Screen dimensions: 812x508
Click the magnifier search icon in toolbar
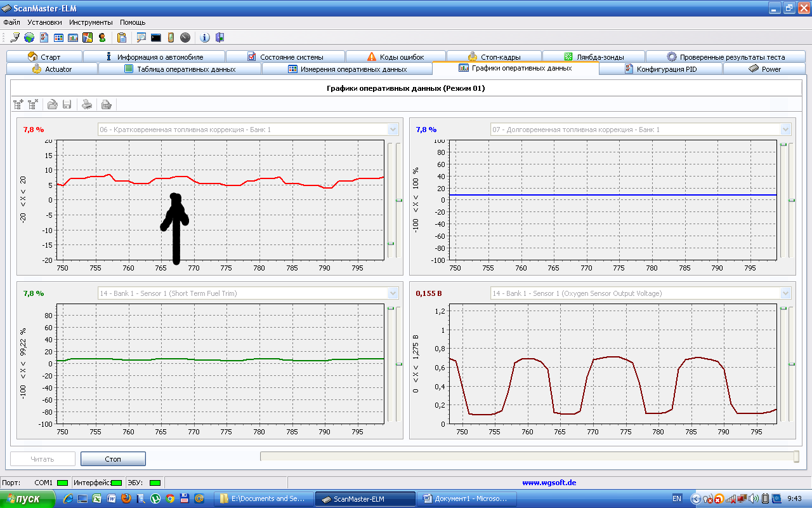141,37
